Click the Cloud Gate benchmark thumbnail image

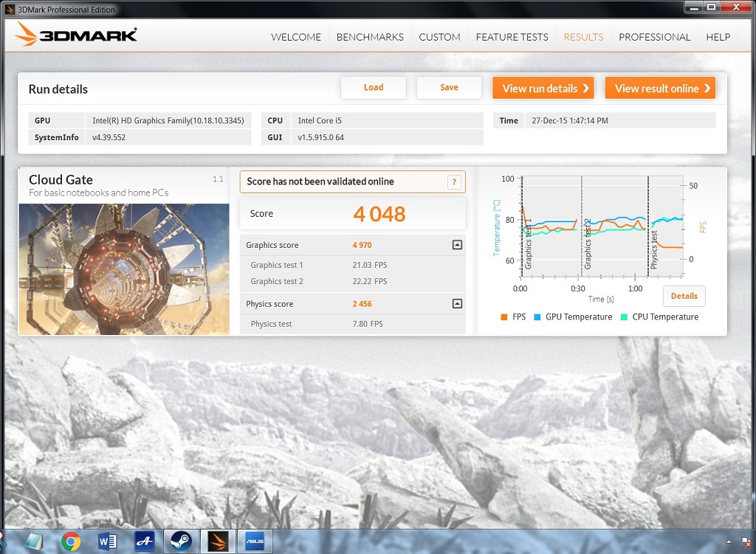click(124, 269)
